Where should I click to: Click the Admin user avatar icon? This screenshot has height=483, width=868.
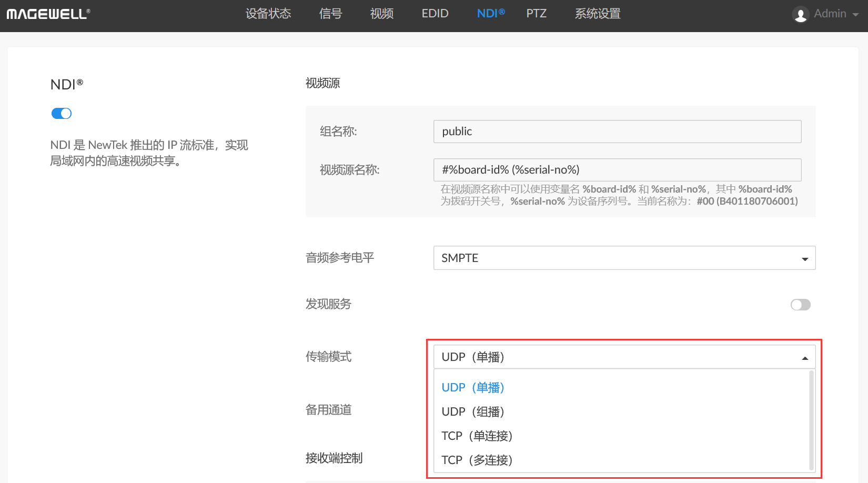(800, 14)
